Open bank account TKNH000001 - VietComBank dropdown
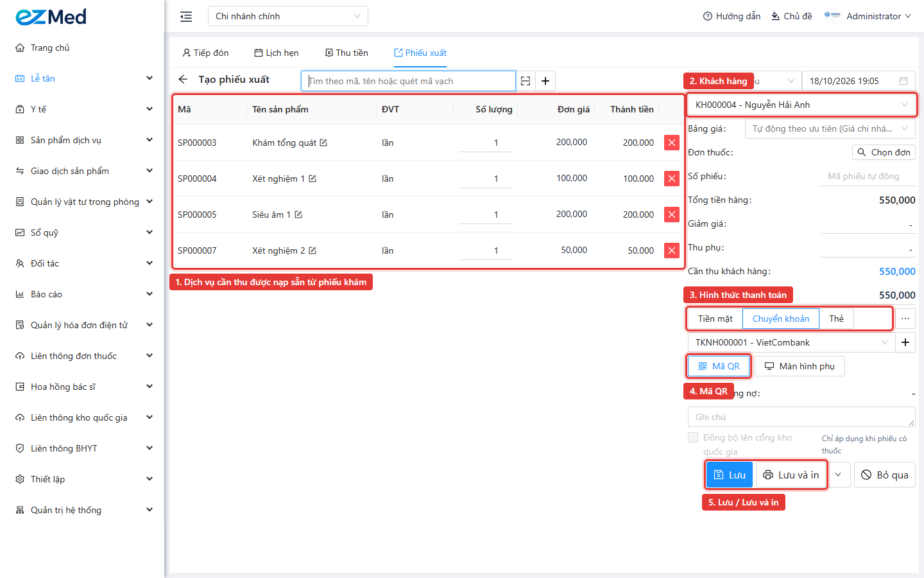924x578 pixels. click(791, 342)
